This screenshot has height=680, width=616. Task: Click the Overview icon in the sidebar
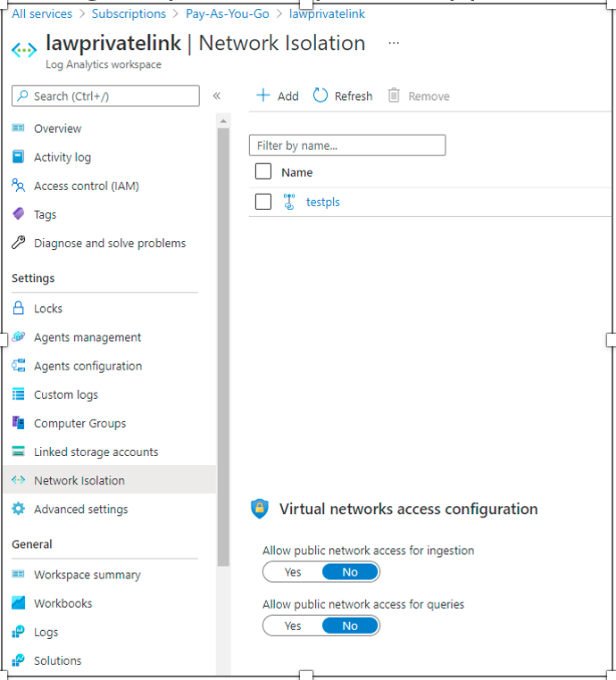tap(18, 128)
